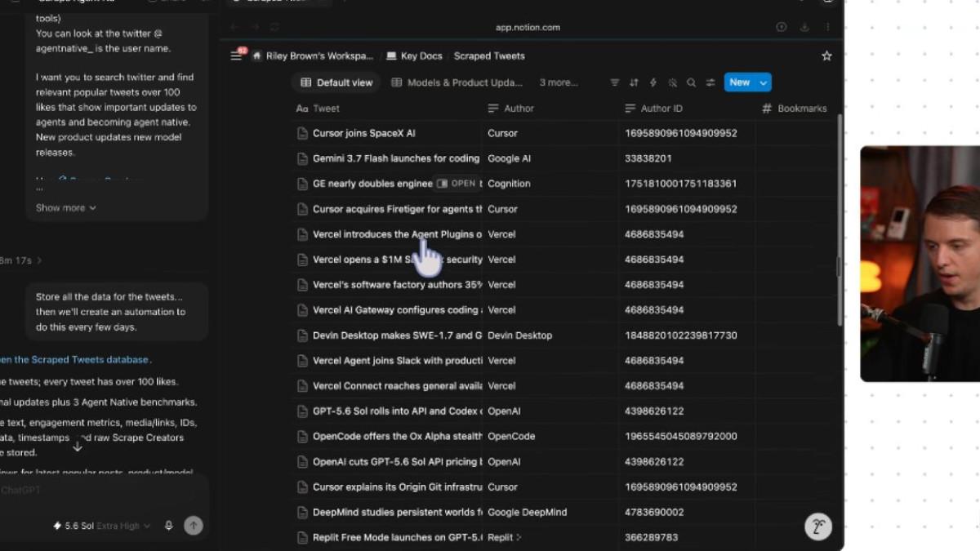Click the send arrow button in ChatGPT
This screenshot has width=980, height=551.
[x=194, y=526]
